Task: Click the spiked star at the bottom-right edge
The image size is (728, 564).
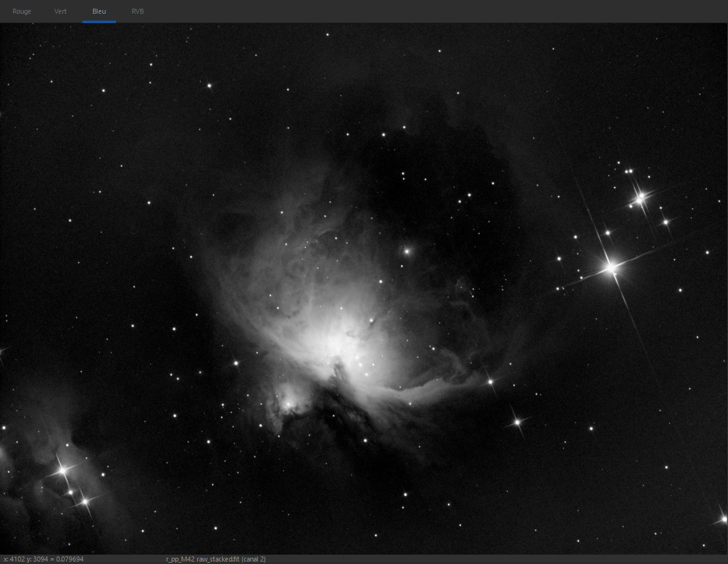Action: pos(723,518)
